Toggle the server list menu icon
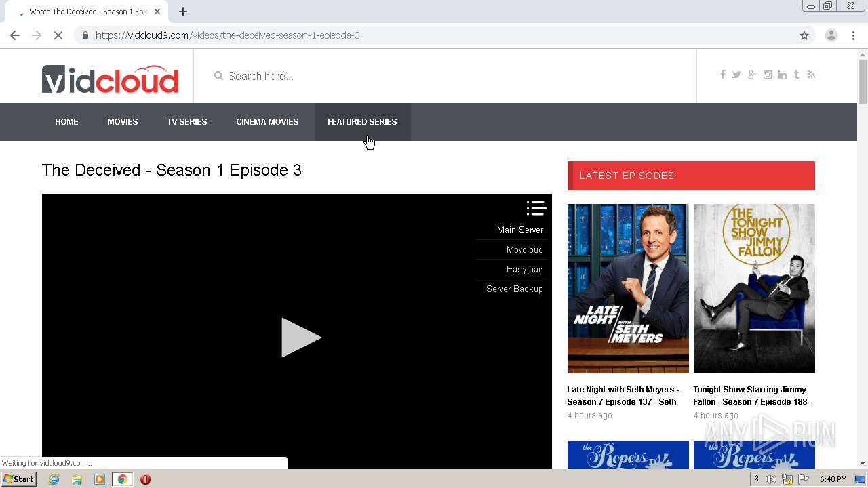The width and height of the screenshot is (868, 488). [x=536, y=208]
